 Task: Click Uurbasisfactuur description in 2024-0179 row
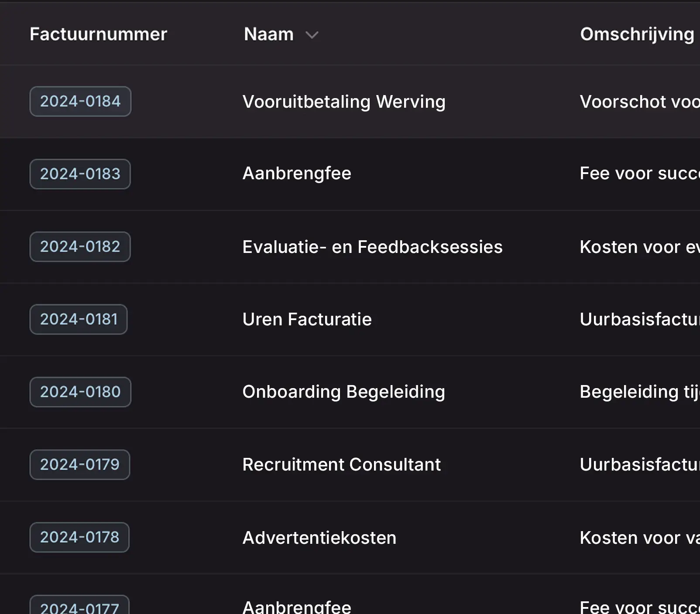point(640,464)
